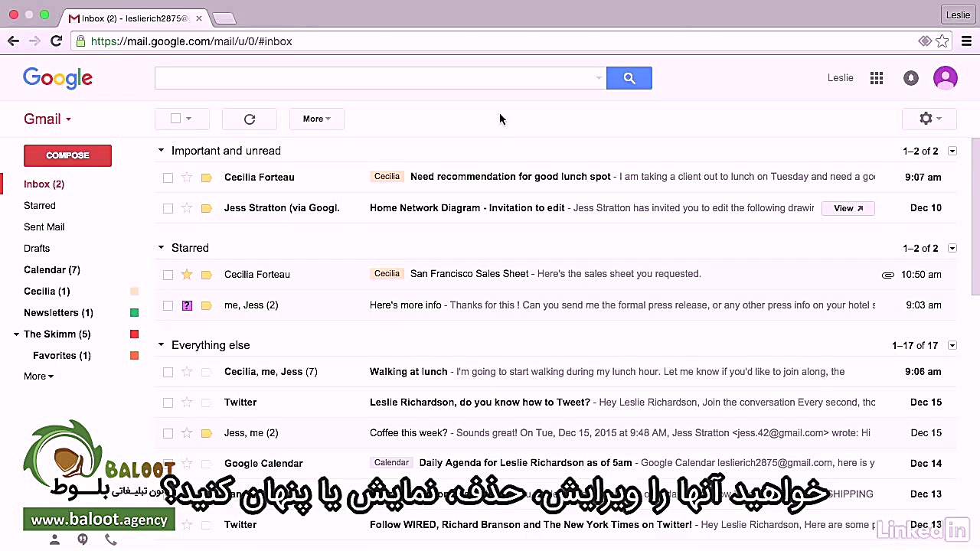Go to Inbox (2)

click(x=44, y=184)
